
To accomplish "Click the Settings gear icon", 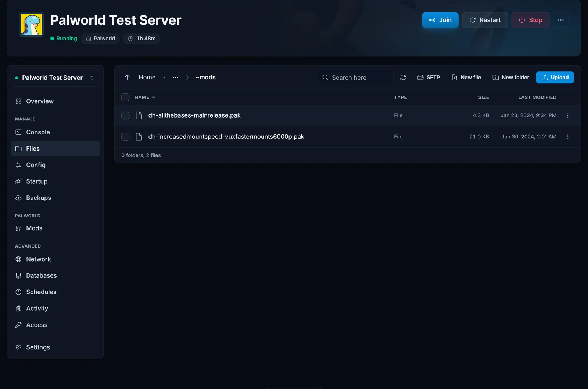I will [x=18, y=347].
